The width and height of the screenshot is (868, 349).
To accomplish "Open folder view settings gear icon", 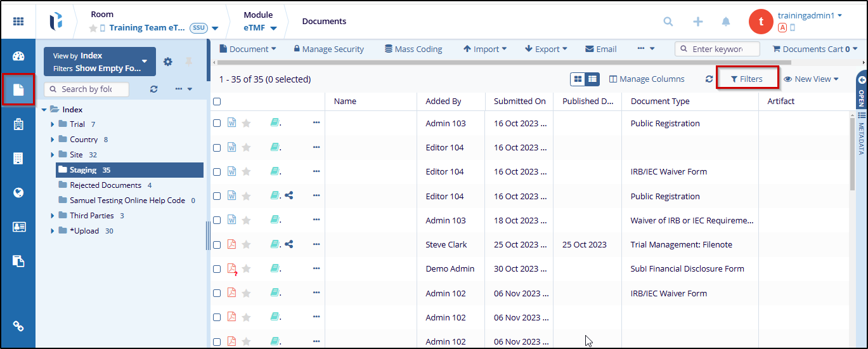I will (168, 62).
